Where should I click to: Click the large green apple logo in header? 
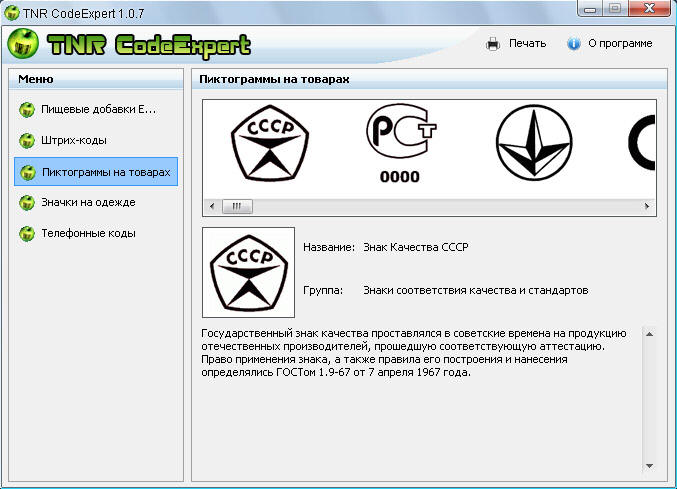click(23, 44)
